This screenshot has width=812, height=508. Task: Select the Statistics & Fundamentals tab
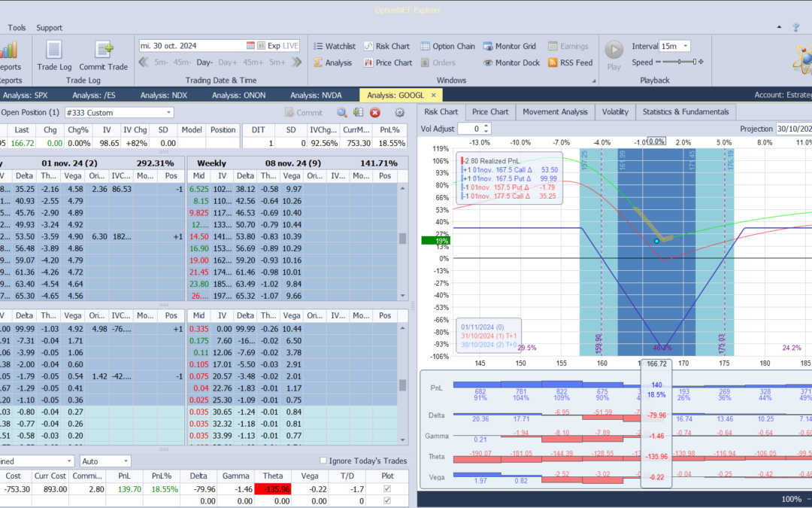pos(686,112)
